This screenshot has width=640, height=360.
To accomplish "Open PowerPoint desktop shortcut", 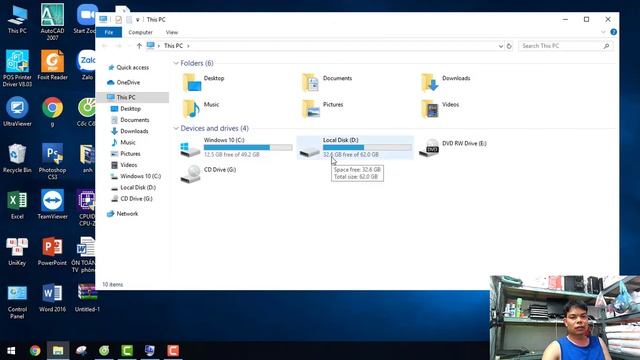I will coord(52,251).
